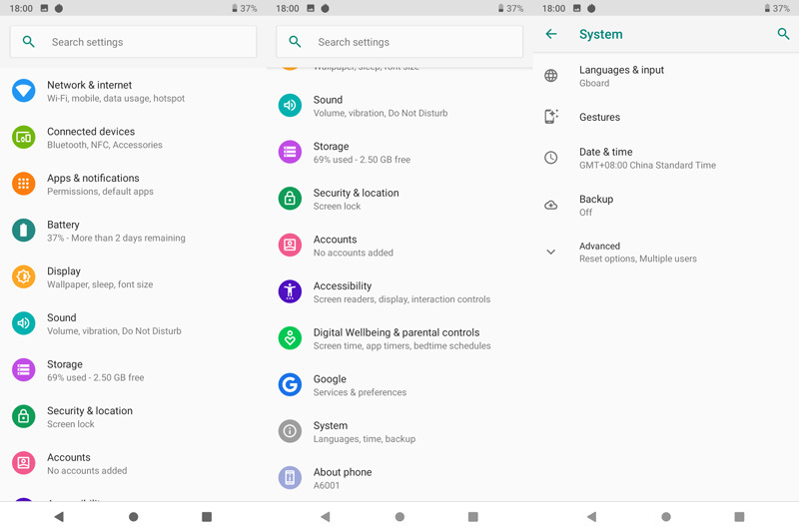799x532 pixels.
Task: Tap Recents square below About phone list
Action: (x=472, y=517)
